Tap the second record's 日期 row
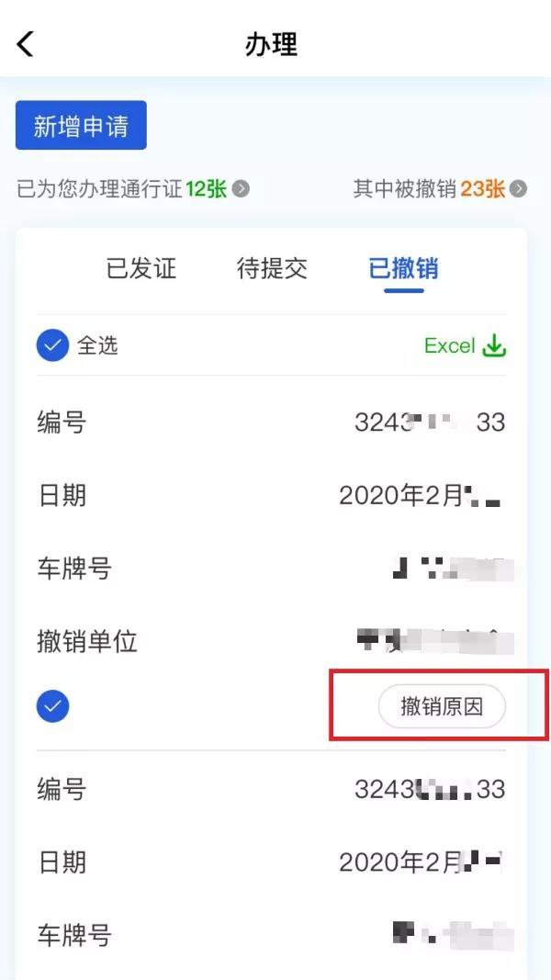551x980 pixels. coord(271,862)
